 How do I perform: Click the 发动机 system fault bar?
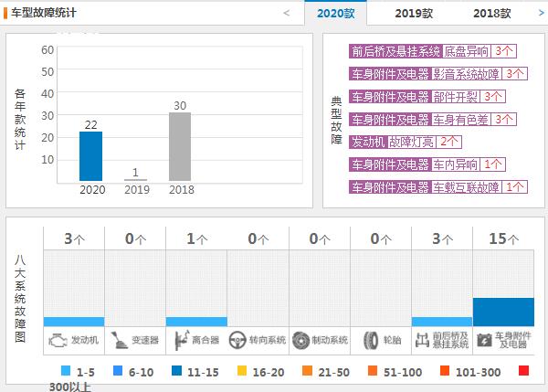(74, 322)
